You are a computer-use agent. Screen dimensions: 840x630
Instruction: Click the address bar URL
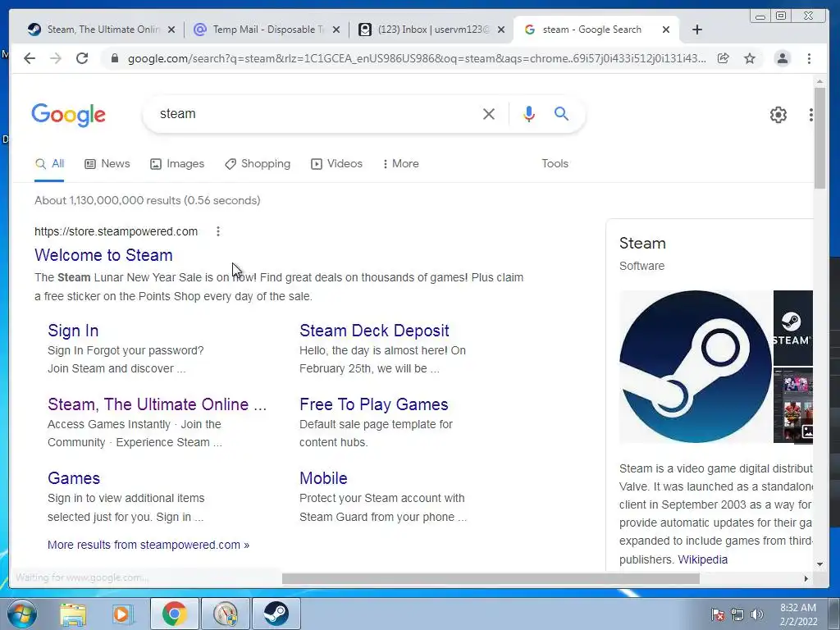[417, 58]
